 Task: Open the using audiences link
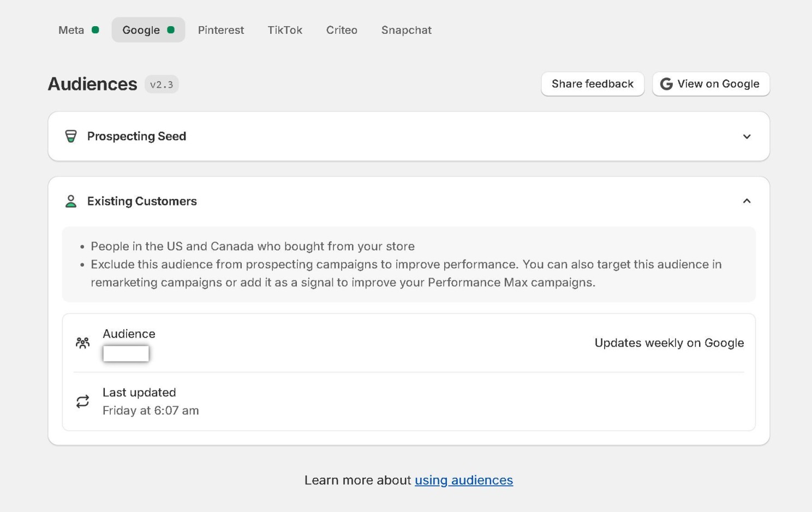click(464, 480)
